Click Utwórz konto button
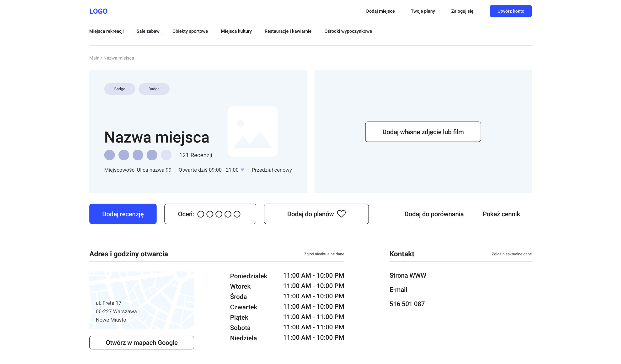The width and height of the screenshot is (621, 364). tap(510, 11)
